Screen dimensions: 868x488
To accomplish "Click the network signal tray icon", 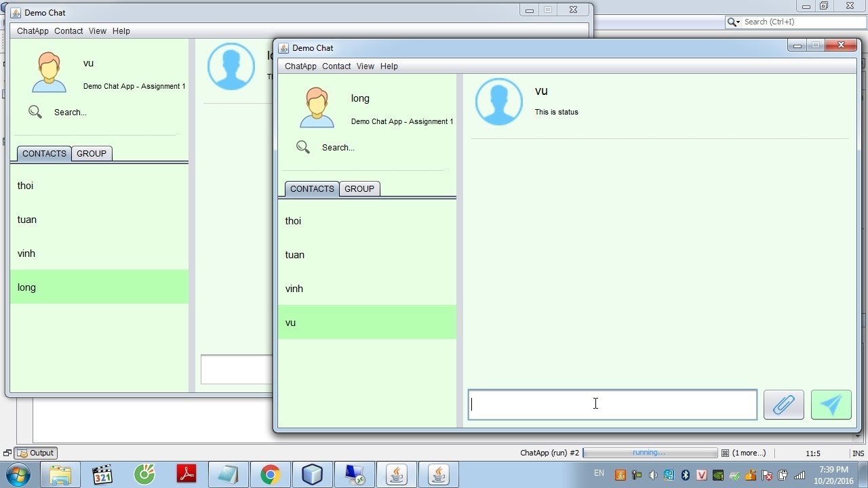I will [800, 475].
